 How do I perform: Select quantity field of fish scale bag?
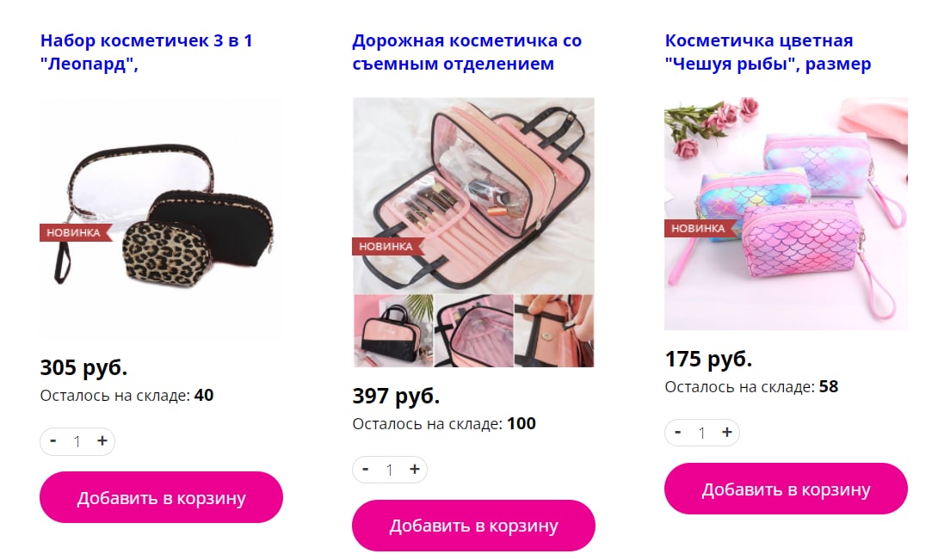click(x=701, y=433)
